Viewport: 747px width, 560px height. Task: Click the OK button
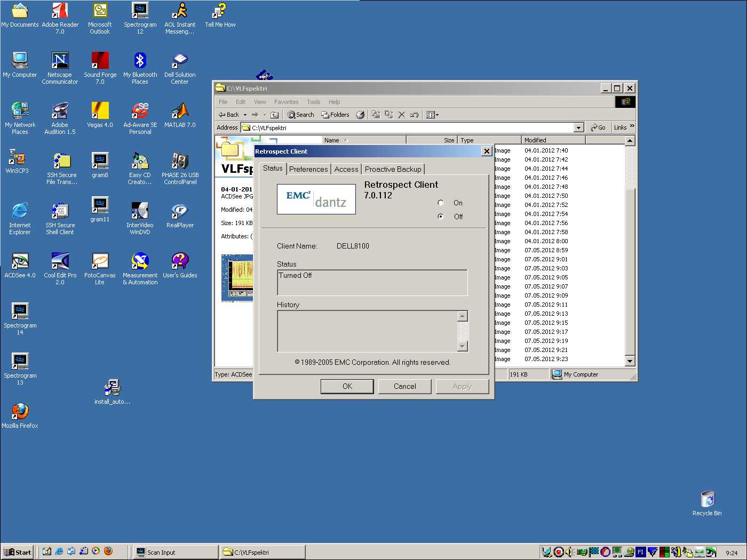(x=347, y=386)
